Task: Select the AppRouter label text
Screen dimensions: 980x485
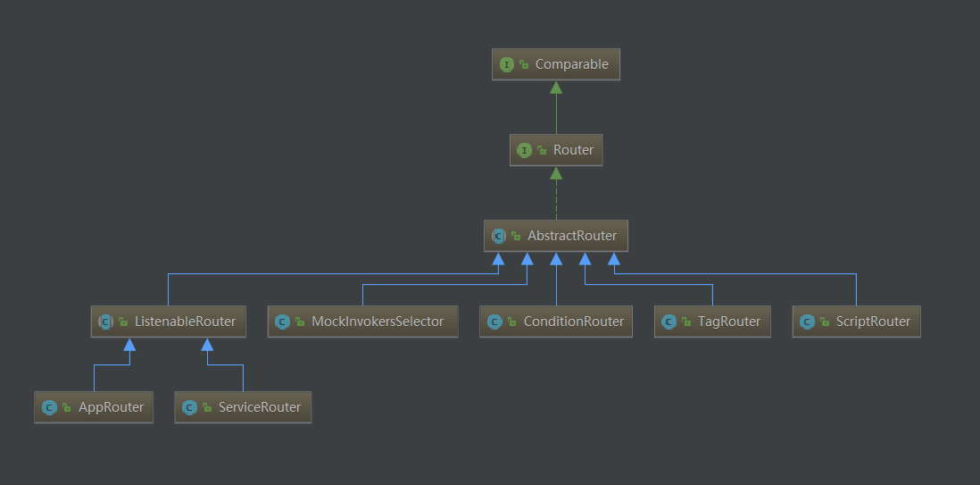Action: click(112, 407)
